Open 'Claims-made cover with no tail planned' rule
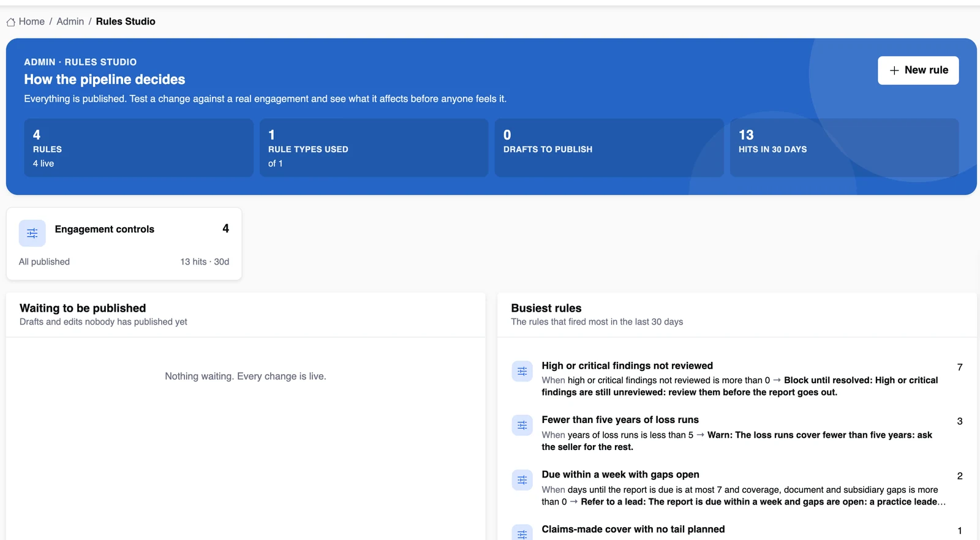Screen dimensions: 980x540 tap(633, 529)
